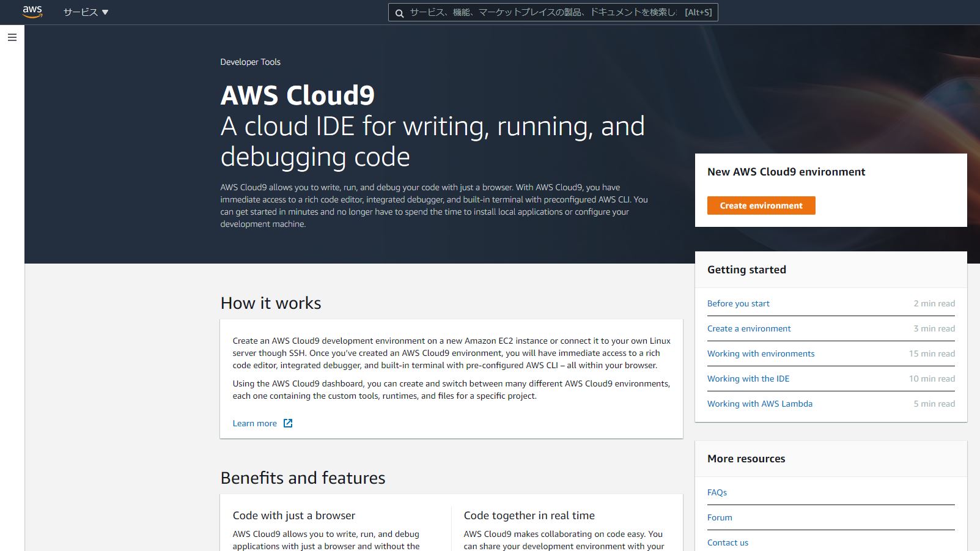Open the Create a environment guide link
The height and width of the screenshot is (551, 980).
[749, 328]
